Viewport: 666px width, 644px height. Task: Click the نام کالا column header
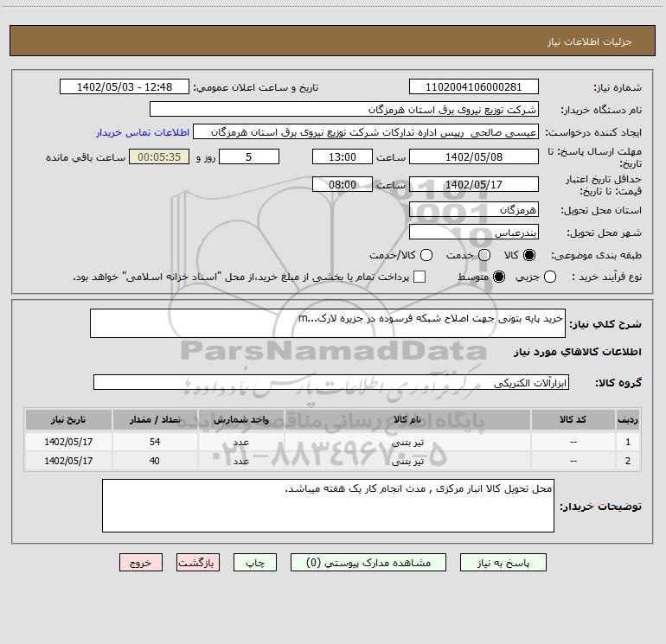[x=407, y=419]
